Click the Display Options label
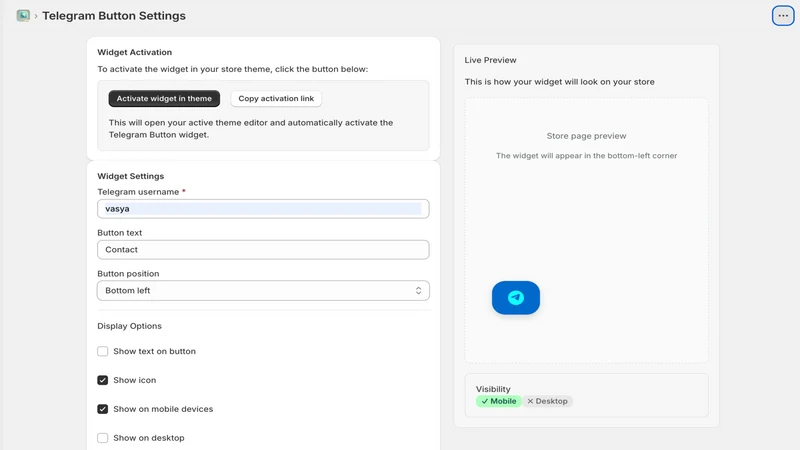 tap(130, 326)
